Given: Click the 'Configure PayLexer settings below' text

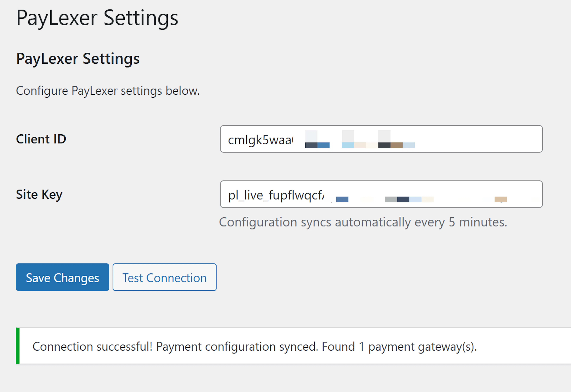Looking at the screenshot, I should (108, 91).
